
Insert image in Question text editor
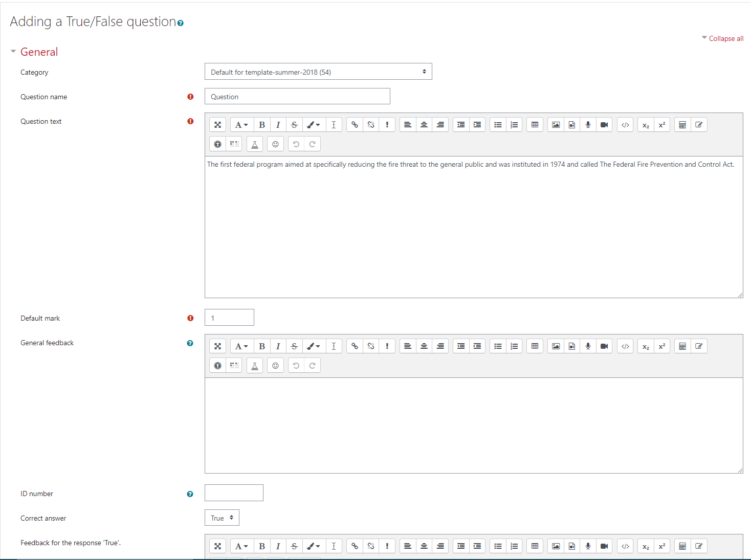tap(556, 125)
